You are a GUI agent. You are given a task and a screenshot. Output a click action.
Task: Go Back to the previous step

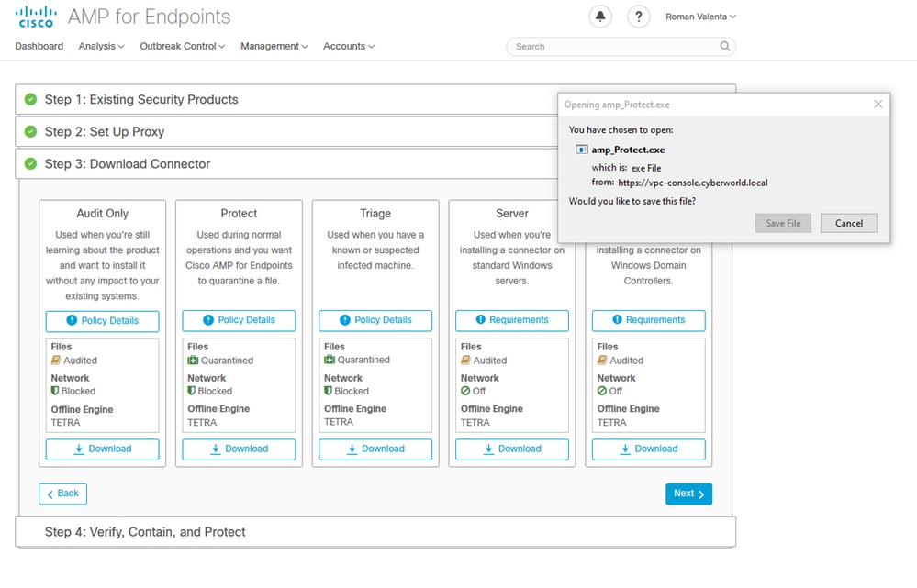pos(62,494)
